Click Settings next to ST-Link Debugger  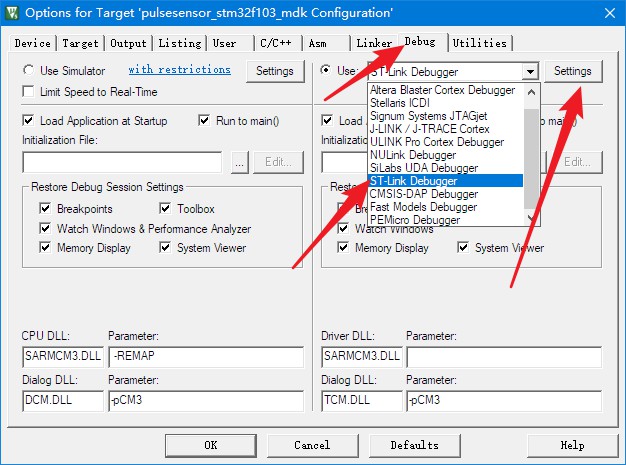(573, 71)
